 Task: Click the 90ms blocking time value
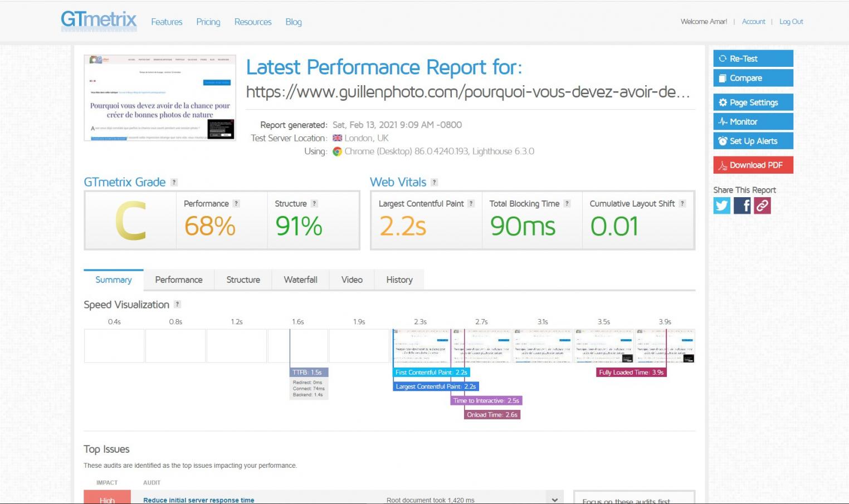(x=523, y=227)
